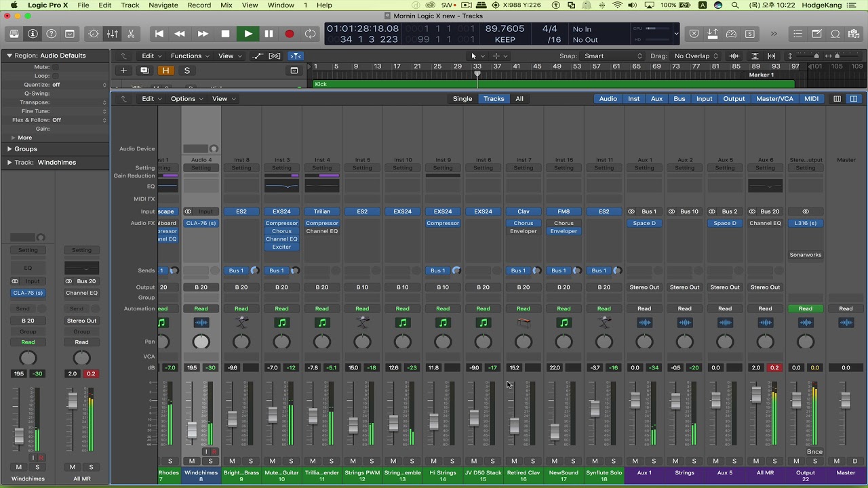Click the ES2 instrument slot on Inst 8
The image size is (868, 488).
241,211
